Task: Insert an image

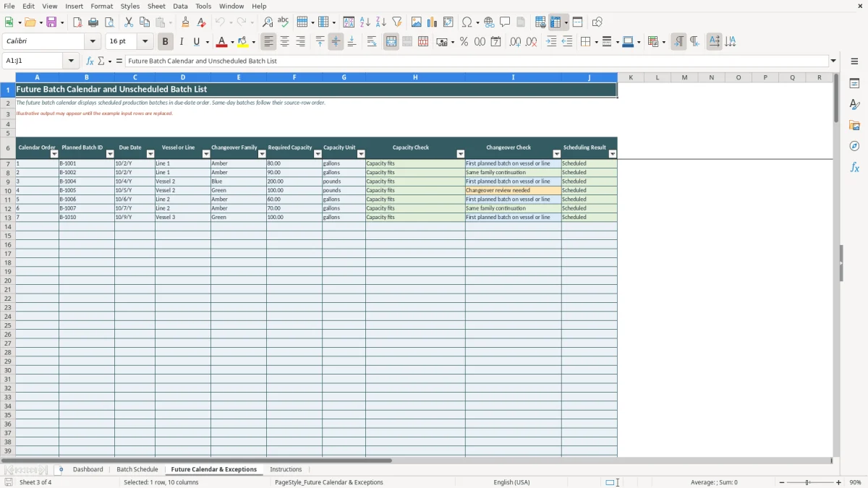Action: (417, 22)
